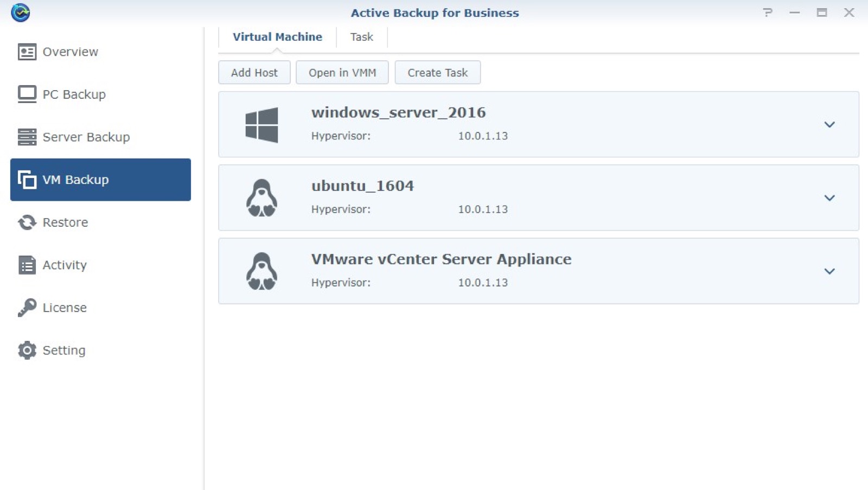Screen dimensions: 868x490
Task: Click the Overview sidebar icon
Action: click(27, 52)
